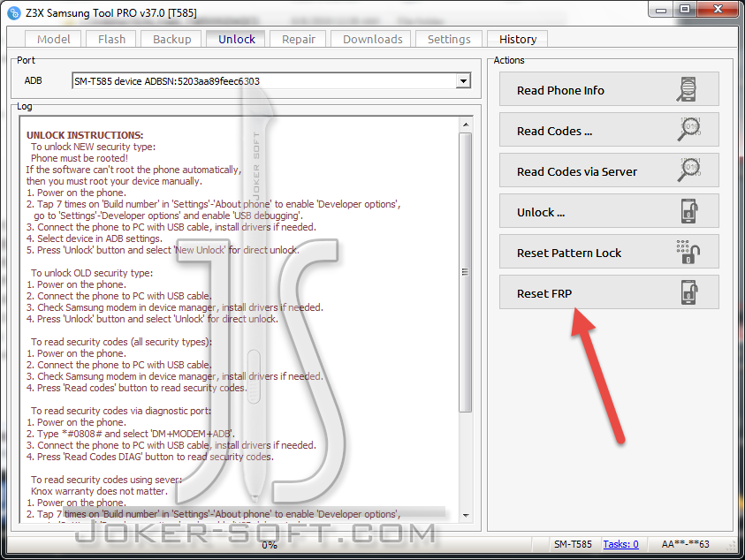Open the Downloads tab
745x560 pixels.
(x=373, y=39)
